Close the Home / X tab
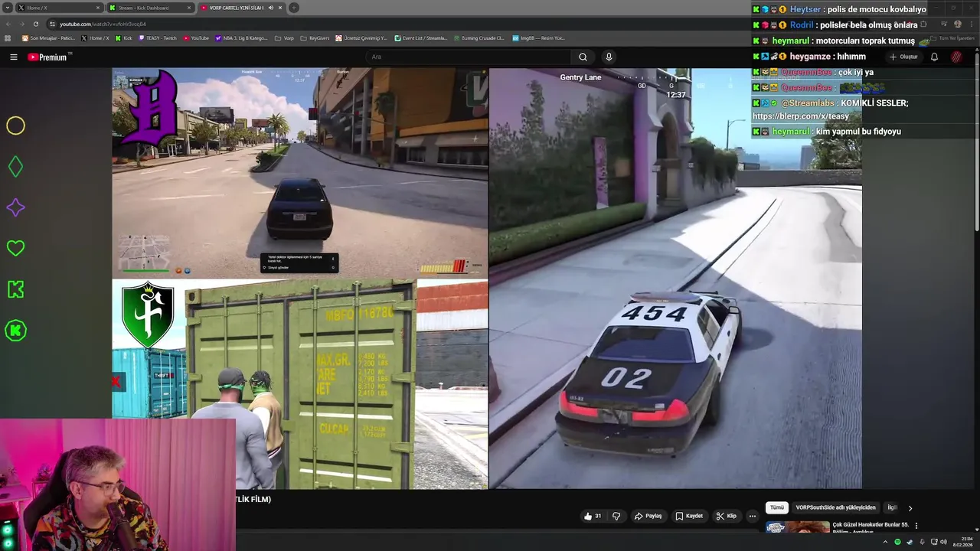Screen dimensions: 980x551 click(98, 8)
